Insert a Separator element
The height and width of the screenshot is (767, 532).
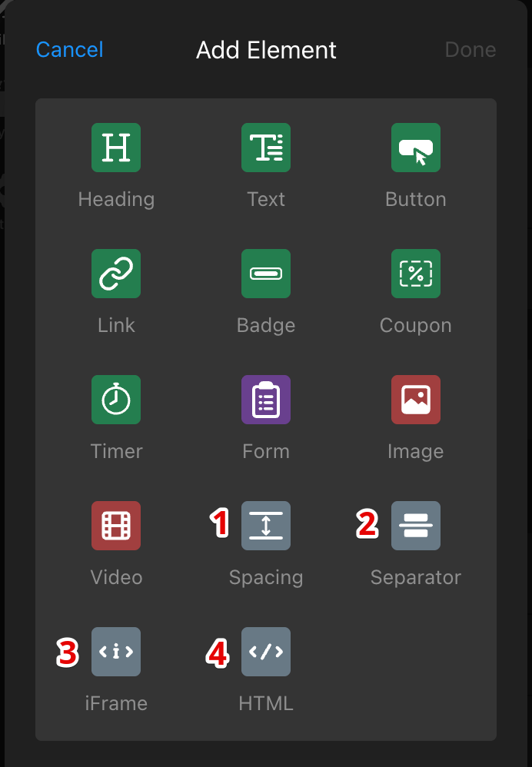click(416, 526)
